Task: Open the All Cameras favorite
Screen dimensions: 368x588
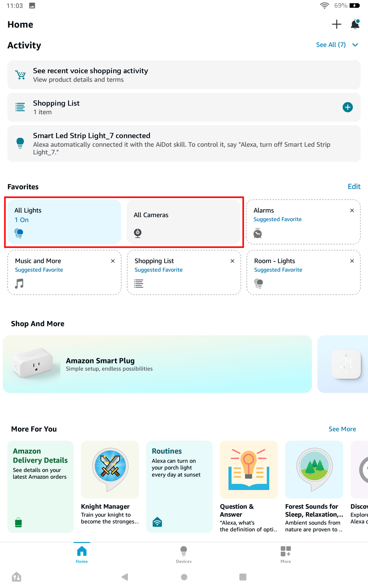Action: [183, 222]
